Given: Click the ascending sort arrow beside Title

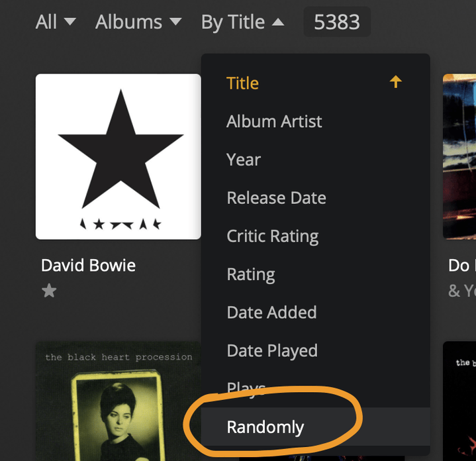Looking at the screenshot, I should click(395, 82).
